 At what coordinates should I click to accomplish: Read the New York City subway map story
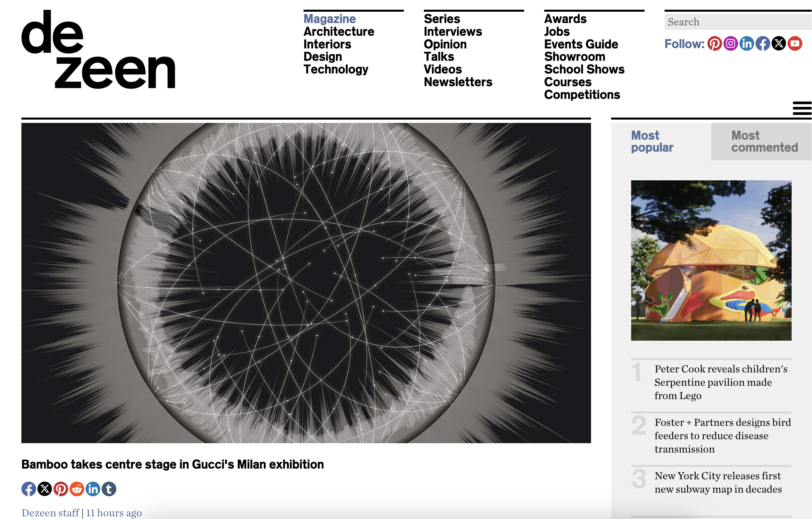point(718,483)
